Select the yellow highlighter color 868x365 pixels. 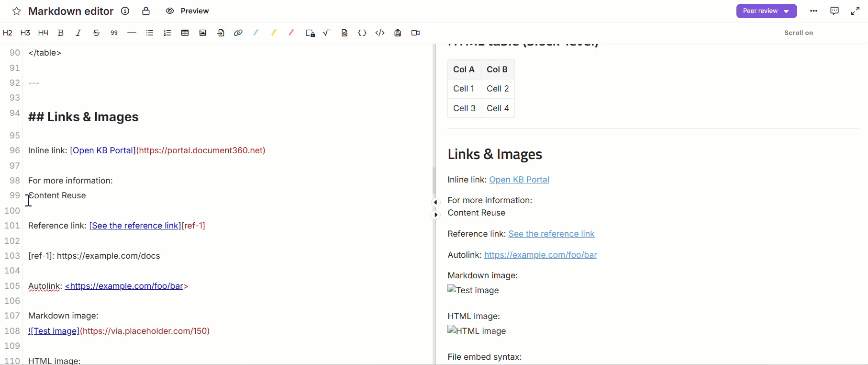click(273, 33)
